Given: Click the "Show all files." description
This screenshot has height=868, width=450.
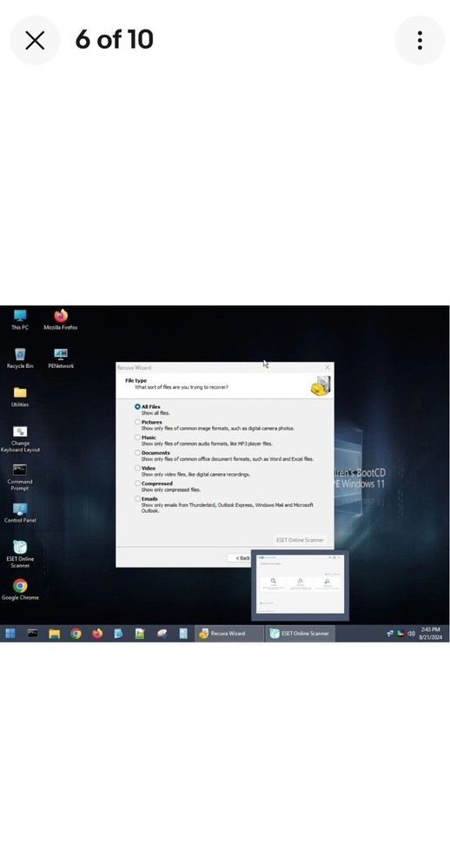Looking at the screenshot, I should click(x=156, y=413).
